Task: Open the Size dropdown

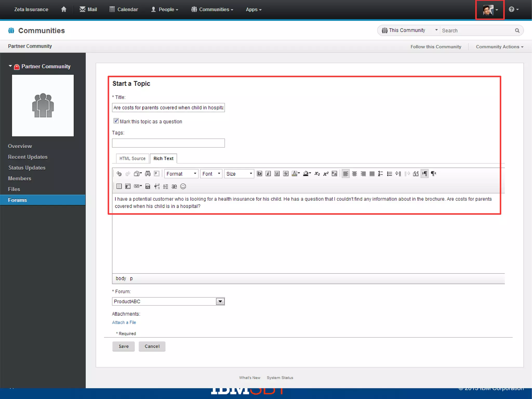Action: [x=239, y=174]
